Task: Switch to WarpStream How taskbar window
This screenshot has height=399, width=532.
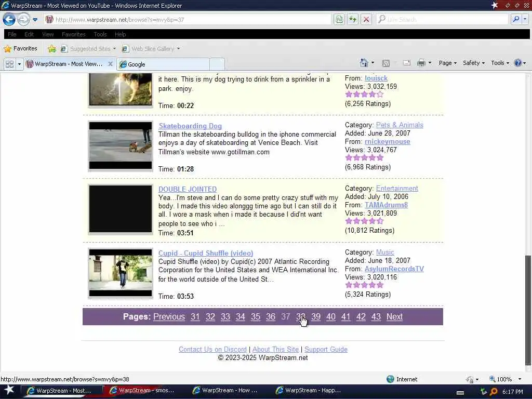Action: pos(225,391)
